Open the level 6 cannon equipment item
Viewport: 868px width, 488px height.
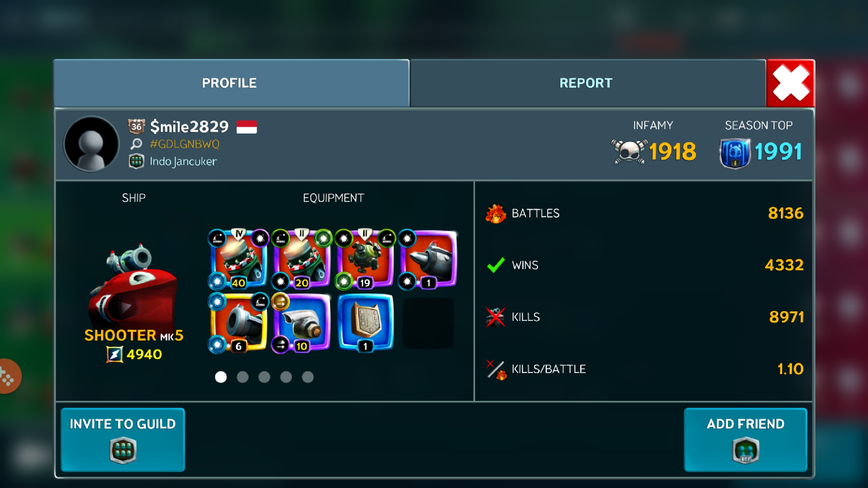point(238,323)
